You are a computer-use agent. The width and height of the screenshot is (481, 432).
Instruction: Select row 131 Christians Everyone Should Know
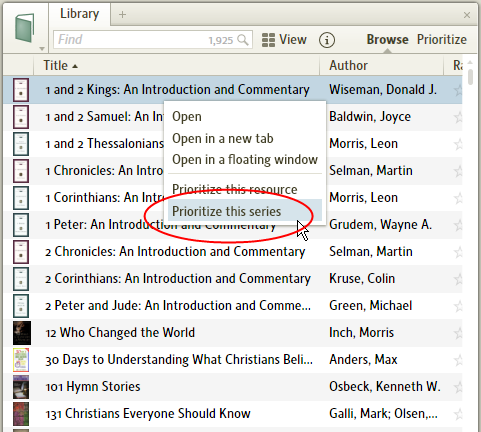pyautogui.click(x=232, y=414)
